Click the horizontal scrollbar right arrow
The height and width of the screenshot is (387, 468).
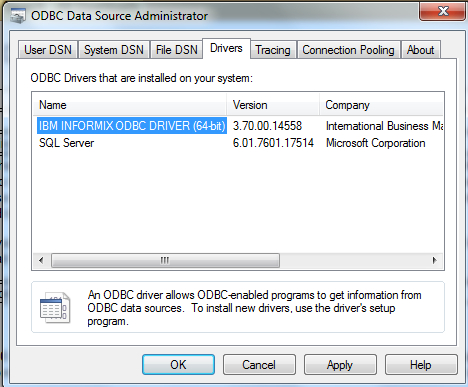[434, 260]
